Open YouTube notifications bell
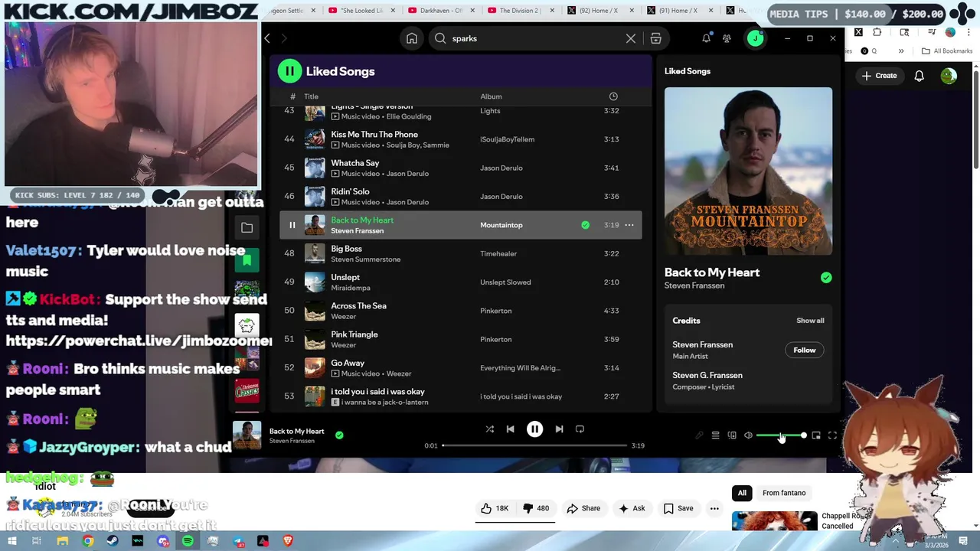 [919, 76]
